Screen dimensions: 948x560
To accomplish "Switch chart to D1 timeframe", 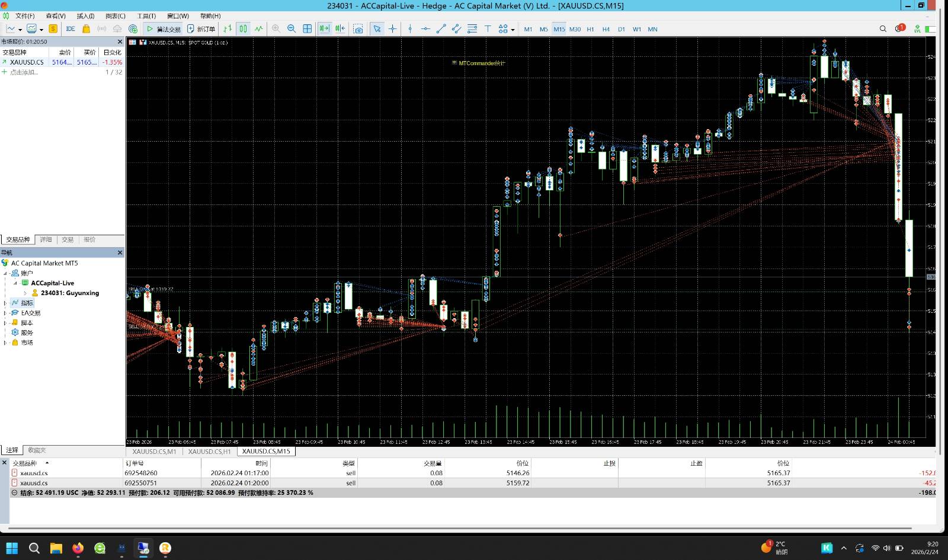I will [x=621, y=29].
